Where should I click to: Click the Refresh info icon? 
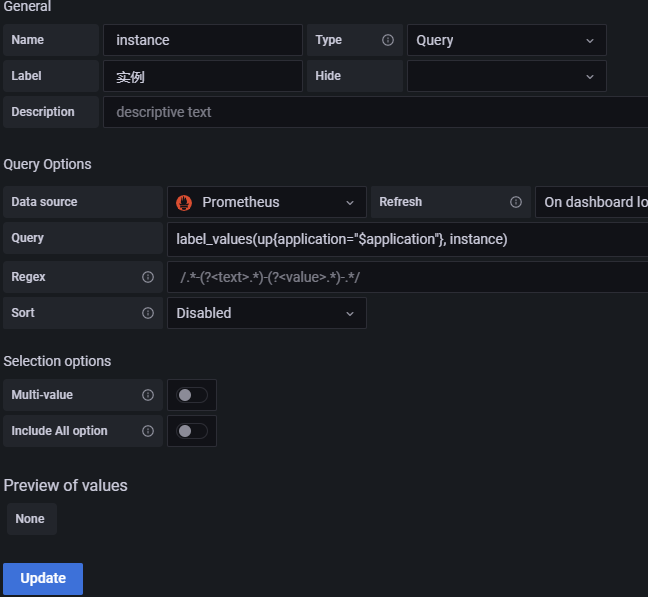tap(515, 202)
